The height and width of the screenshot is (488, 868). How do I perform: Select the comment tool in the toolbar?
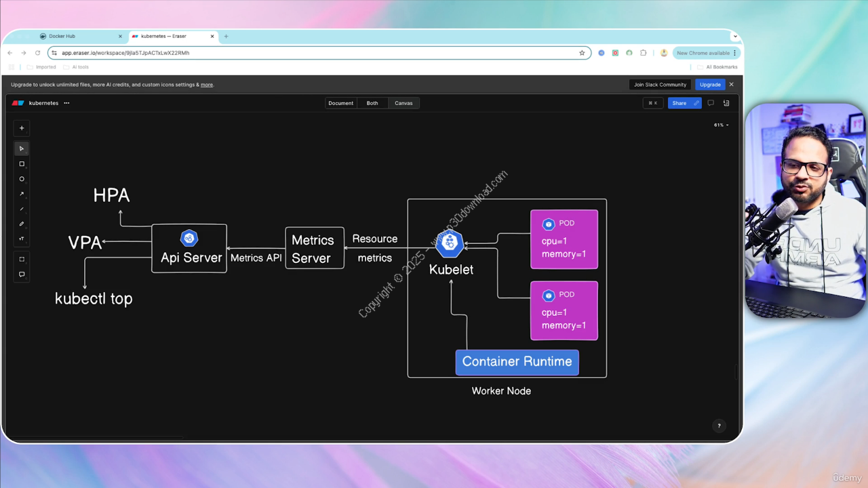22,274
